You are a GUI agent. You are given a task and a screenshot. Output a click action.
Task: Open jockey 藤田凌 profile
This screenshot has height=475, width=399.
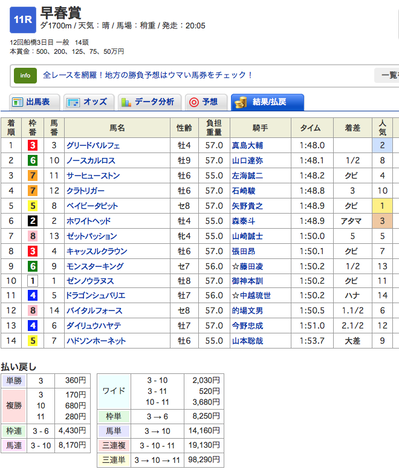point(251,266)
